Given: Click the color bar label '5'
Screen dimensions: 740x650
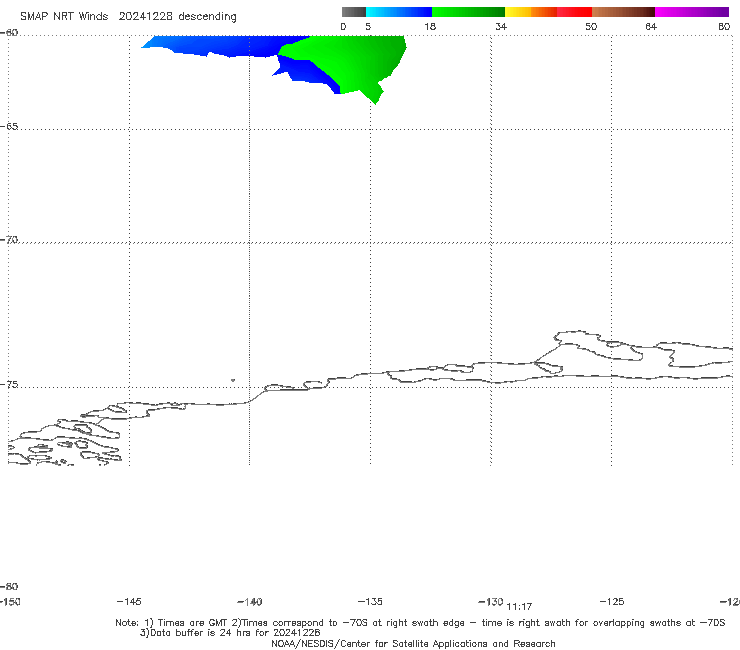Looking at the screenshot, I should tap(368, 26).
